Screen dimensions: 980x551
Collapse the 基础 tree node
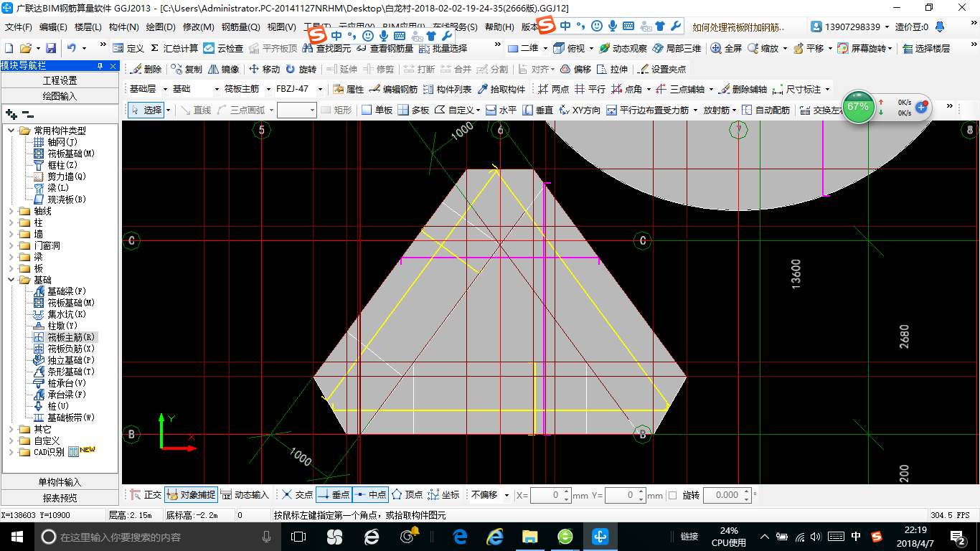click(11, 280)
